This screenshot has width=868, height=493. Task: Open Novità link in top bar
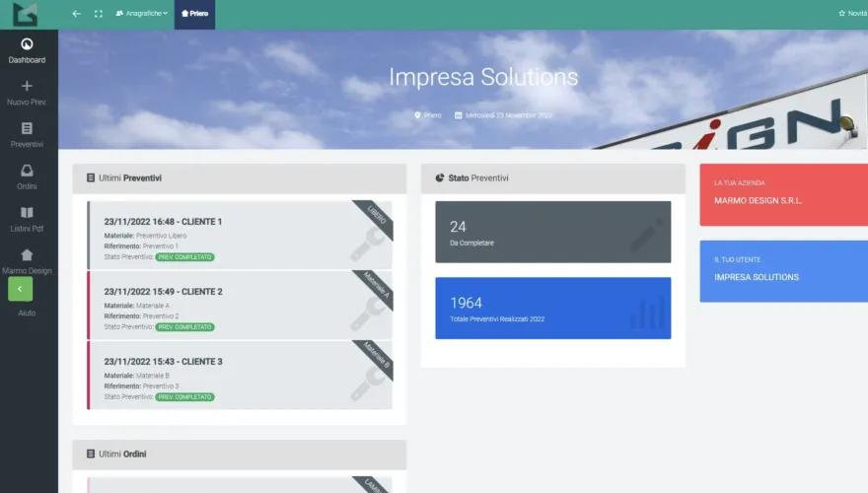[853, 13]
